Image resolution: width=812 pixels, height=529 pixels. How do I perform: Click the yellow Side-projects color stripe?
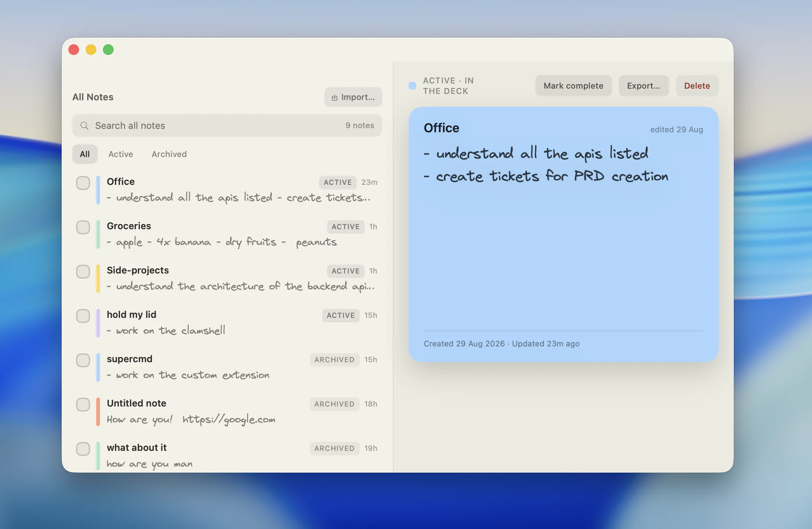click(98, 279)
